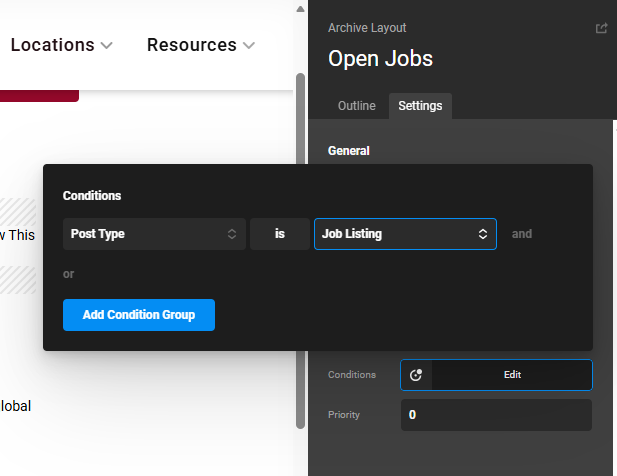Click the scrollbar up arrow

click(x=299, y=8)
